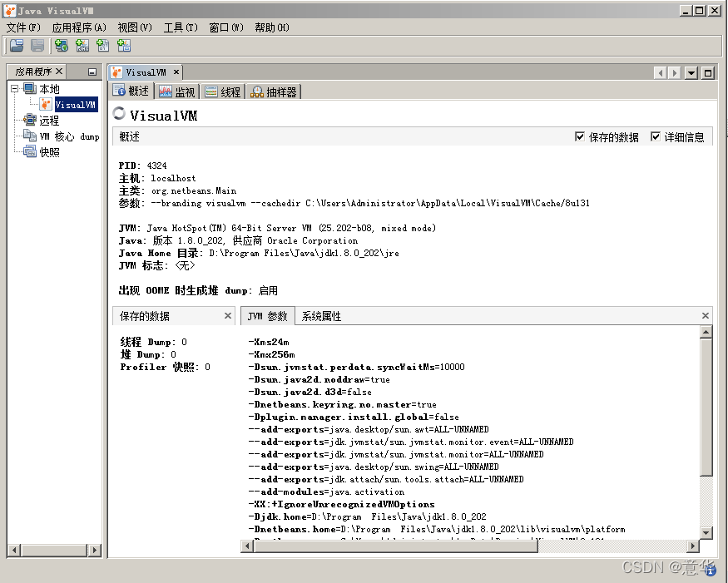This screenshot has width=728, height=583.
Task: Click the JVM arguments horizontal scrollbar thumb
Action: [x=395, y=546]
